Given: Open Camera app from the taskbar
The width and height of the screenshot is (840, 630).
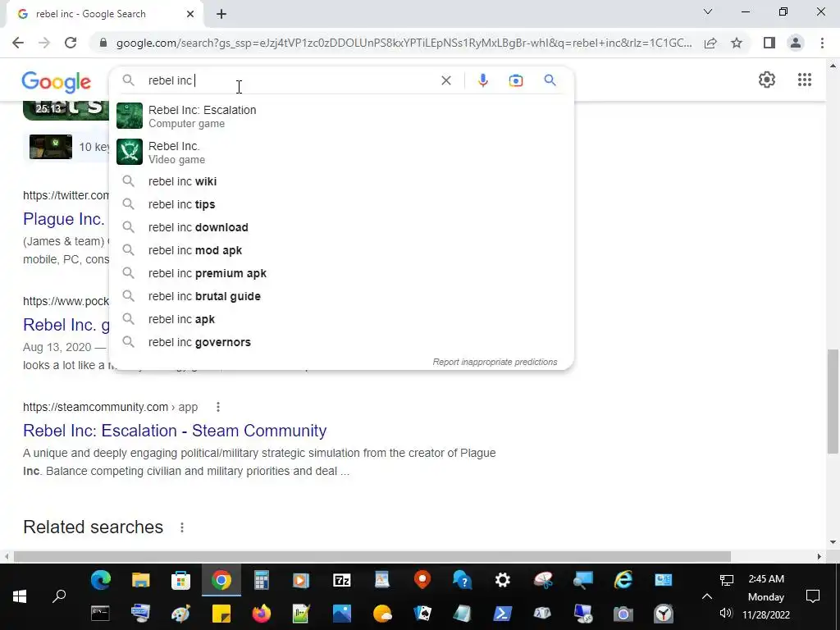Looking at the screenshot, I should (623, 614).
